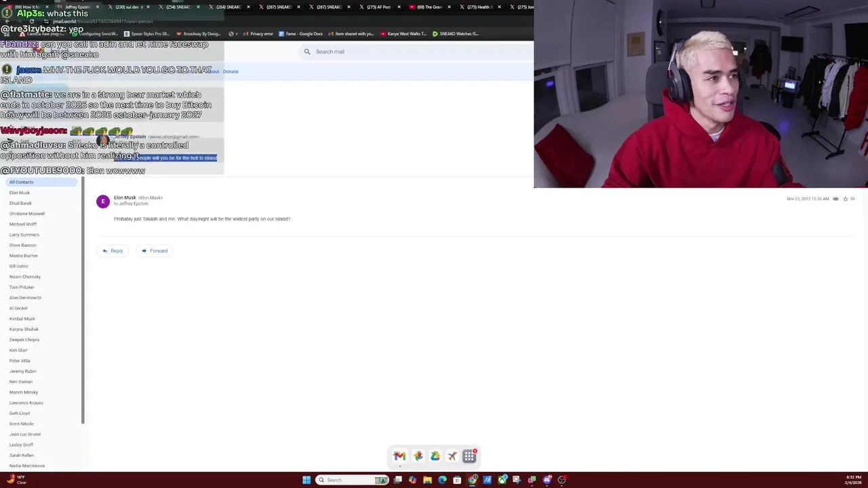
Task: Select Marvin Minsky contact
Action: pos(24,392)
